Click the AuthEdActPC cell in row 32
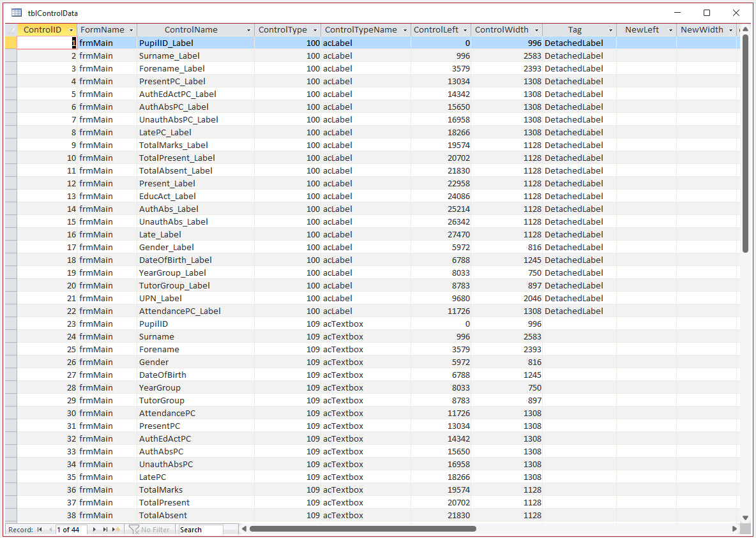Screen dimensions: 756x538 pyautogui.click(x=196, y=438)
